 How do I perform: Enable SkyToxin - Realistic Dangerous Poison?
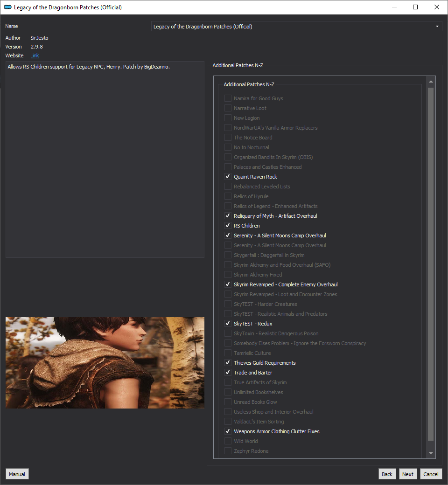tap(228, 333)
